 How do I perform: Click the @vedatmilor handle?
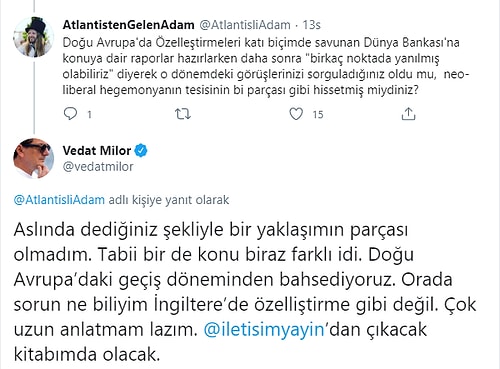coord(98,167)
